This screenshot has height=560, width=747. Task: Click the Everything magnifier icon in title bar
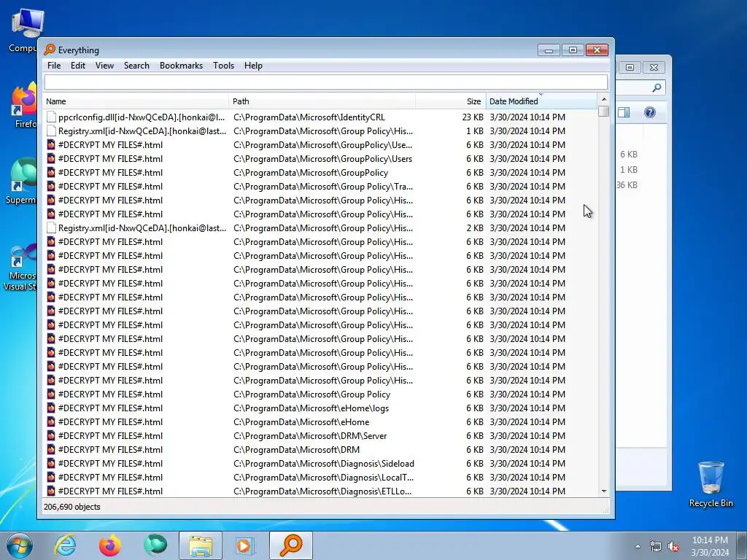(x=50, y=50)
